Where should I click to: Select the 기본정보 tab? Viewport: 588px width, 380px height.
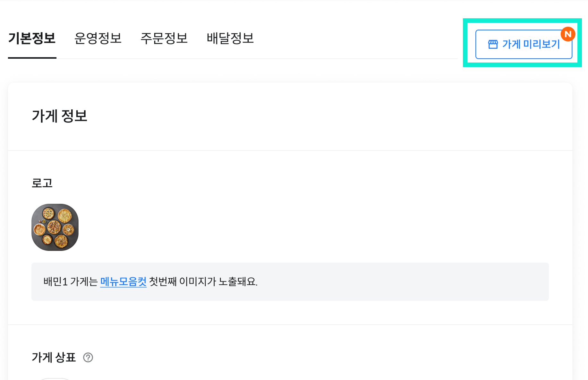coord(32,38)
